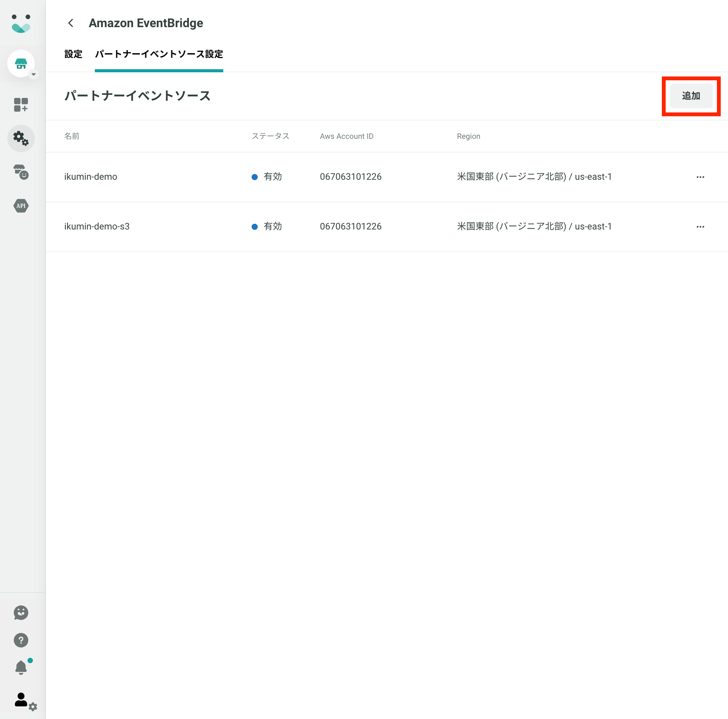Open the notifications bell icon
728x719 pixels.
pos(21,668)
